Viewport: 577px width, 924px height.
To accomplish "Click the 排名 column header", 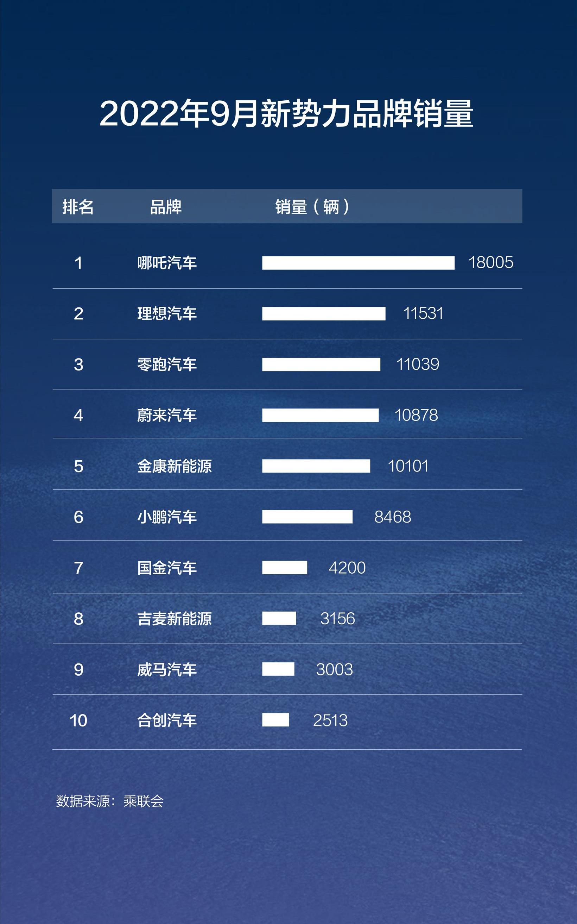I will (x=78, y=207).
